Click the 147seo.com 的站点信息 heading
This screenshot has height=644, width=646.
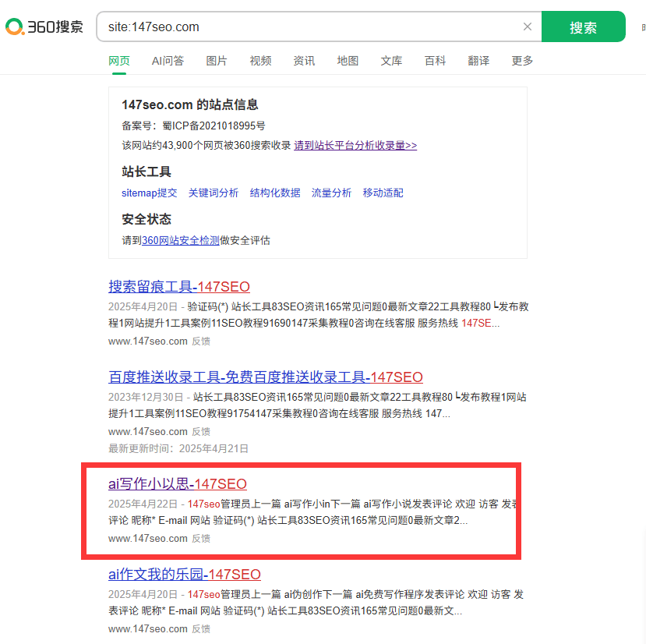pos(190,104)
